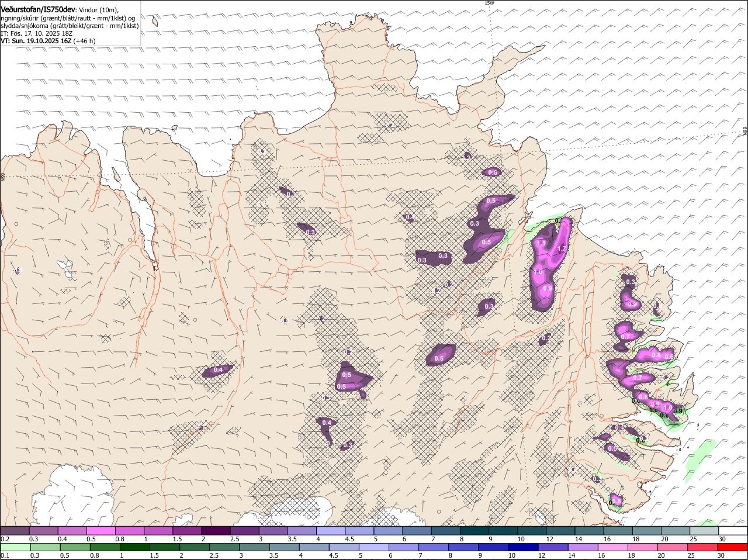Click the 'rigning/skúrir' legend description line

pos(68,18)
